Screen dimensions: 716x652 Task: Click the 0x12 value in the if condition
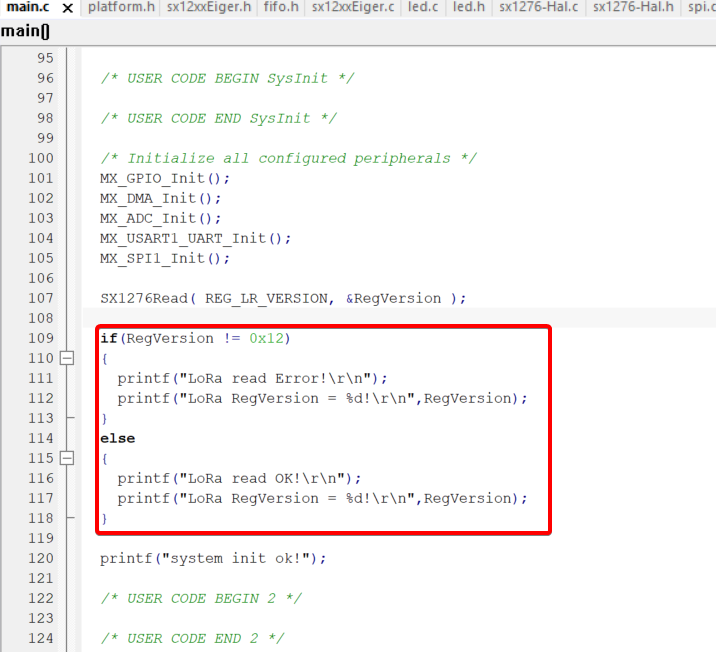[x=267, y=338]
